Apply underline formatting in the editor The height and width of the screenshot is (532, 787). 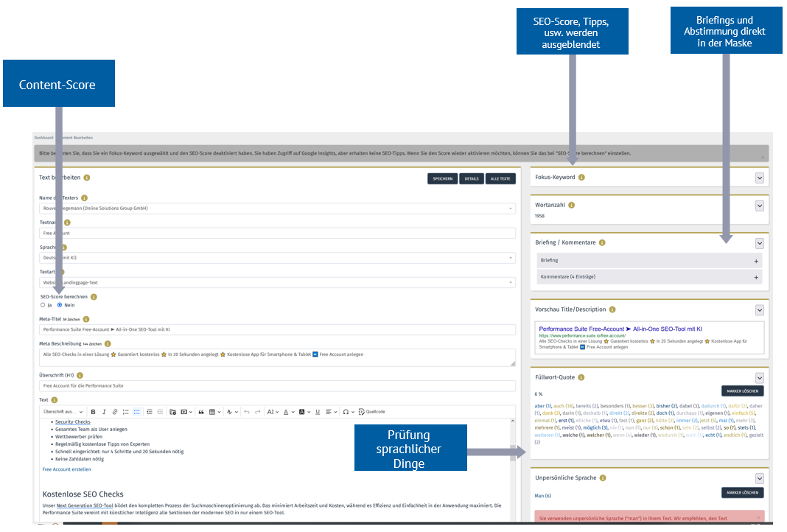[x=317, y=411]
